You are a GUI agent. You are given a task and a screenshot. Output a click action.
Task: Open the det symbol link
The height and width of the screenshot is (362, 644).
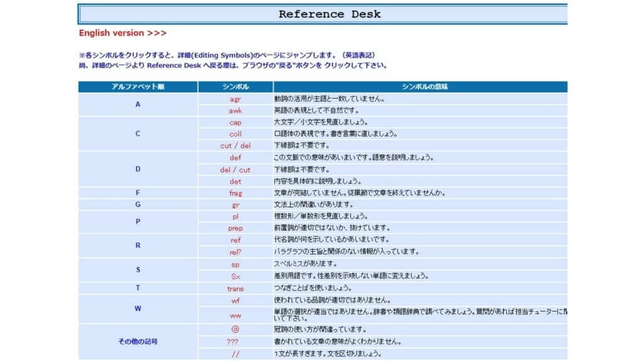pyautogui.click(x=235, y=182)
